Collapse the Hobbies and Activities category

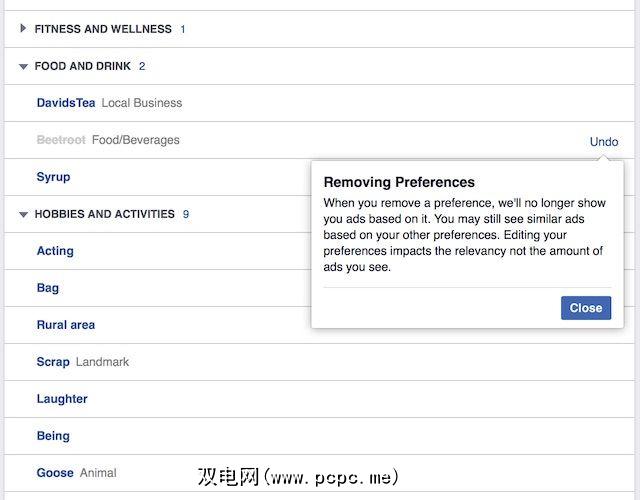(x=23, y=214)
